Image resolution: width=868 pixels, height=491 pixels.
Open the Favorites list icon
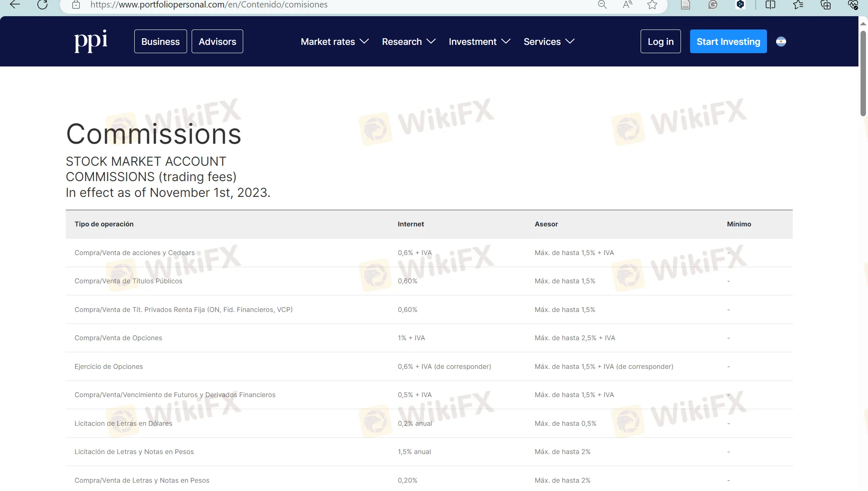pos(798,5)
